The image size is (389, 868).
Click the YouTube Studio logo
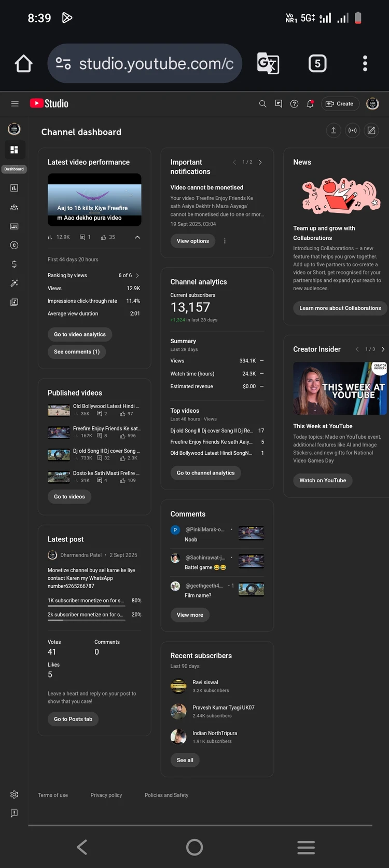click(x=49, y=103)
